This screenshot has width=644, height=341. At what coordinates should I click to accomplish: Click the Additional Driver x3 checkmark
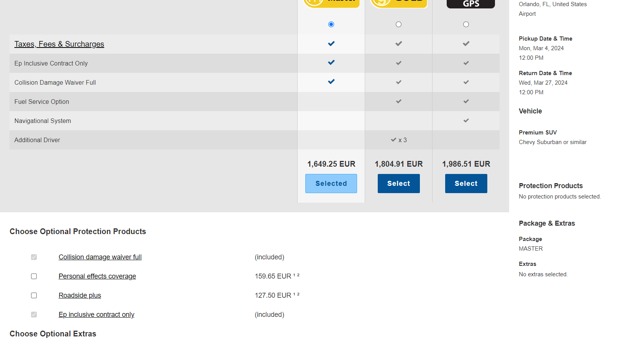pyautogui.click(x=394, y=140)
